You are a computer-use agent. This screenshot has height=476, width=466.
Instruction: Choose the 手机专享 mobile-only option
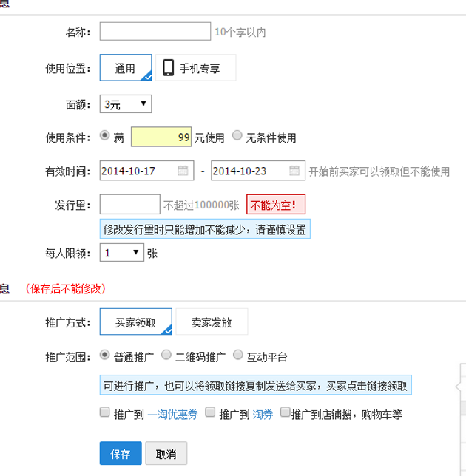(x=195, y=68)
